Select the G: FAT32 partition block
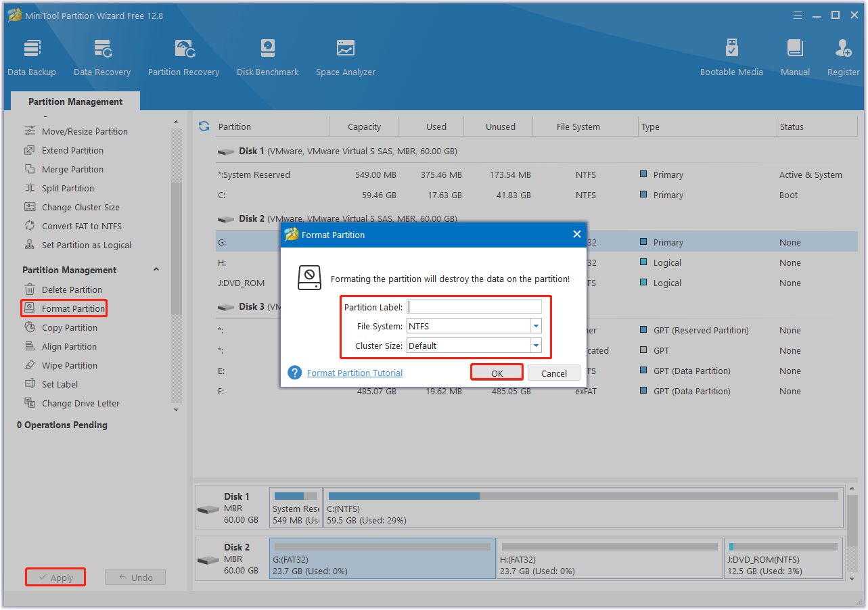 382,558
